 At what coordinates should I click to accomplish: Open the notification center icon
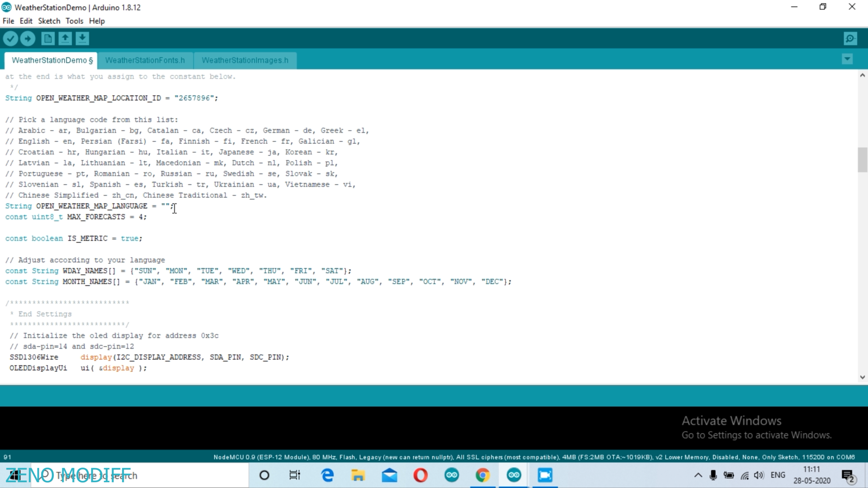[x=848, y=476]
